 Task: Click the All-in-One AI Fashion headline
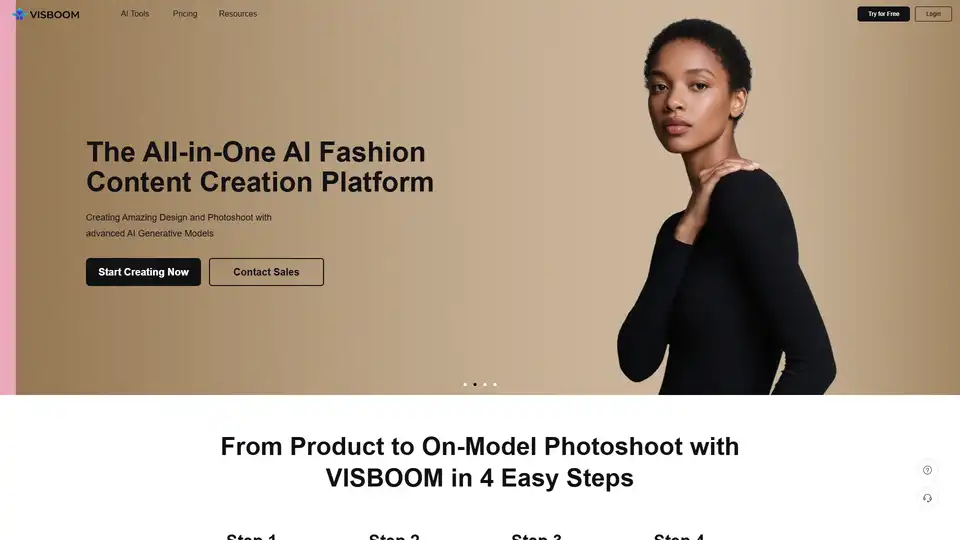pos(260,167)
